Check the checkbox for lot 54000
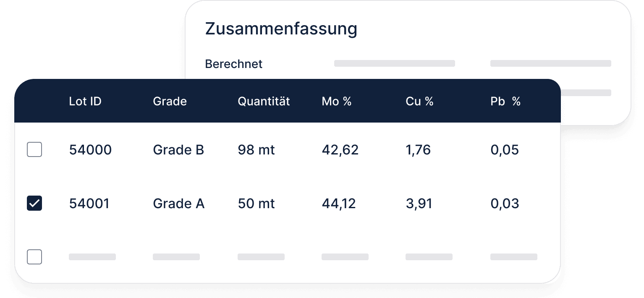The image size is (644, 298). click(34, 149)
